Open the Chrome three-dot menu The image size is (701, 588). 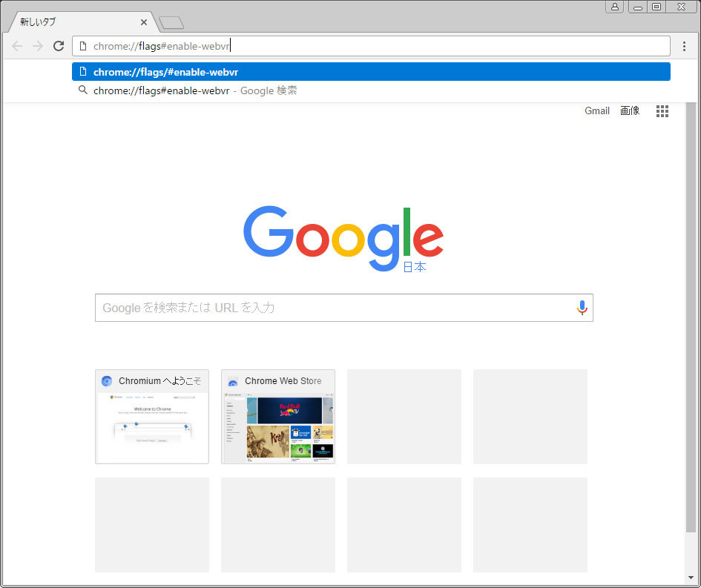pyautogui.click(x=684, y=46)
